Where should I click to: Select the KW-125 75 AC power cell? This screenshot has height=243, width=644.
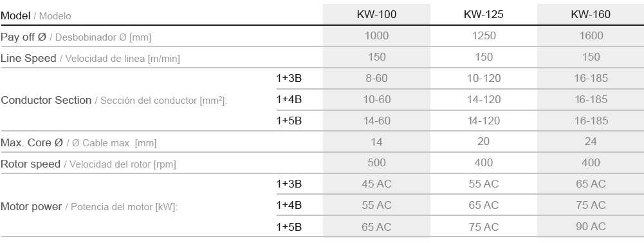point(484,226)
